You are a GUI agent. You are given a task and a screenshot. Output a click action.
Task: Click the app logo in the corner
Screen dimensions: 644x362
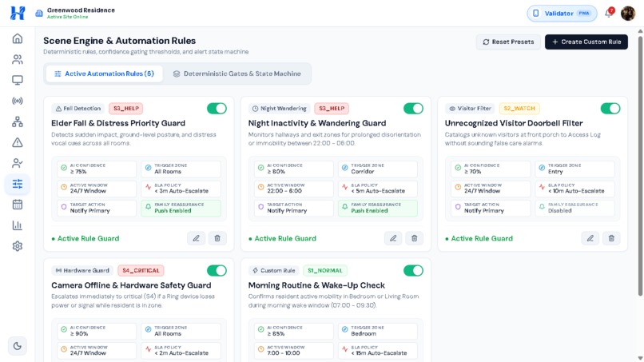(x=18, y=13)
